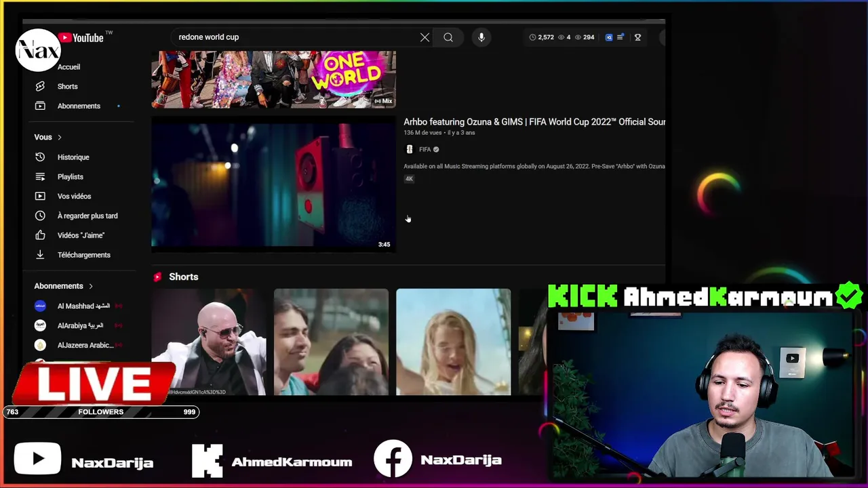Click the Vos vidéos play icon
The height and width of the screenshot is (488, 868).
click(x=40, y=196)
